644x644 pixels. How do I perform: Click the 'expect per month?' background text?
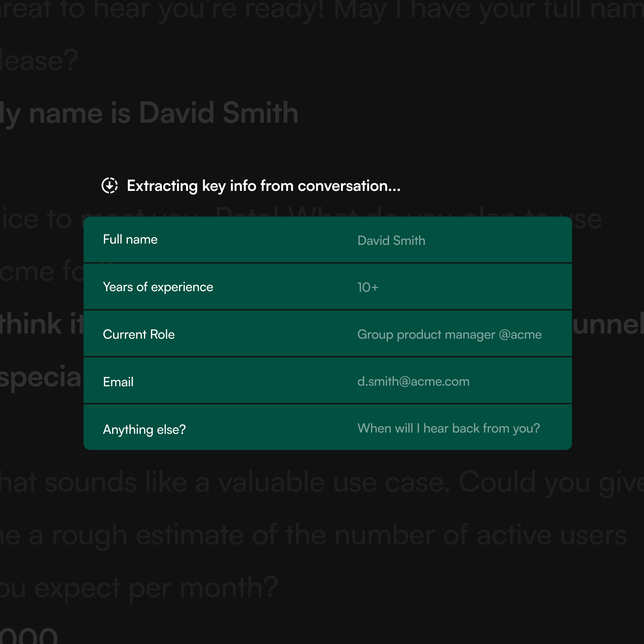(x=157, y=588)
